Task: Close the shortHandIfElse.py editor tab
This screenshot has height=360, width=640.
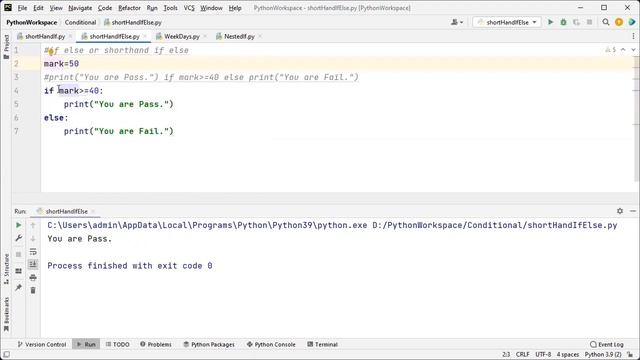Action: coord(145,36)
